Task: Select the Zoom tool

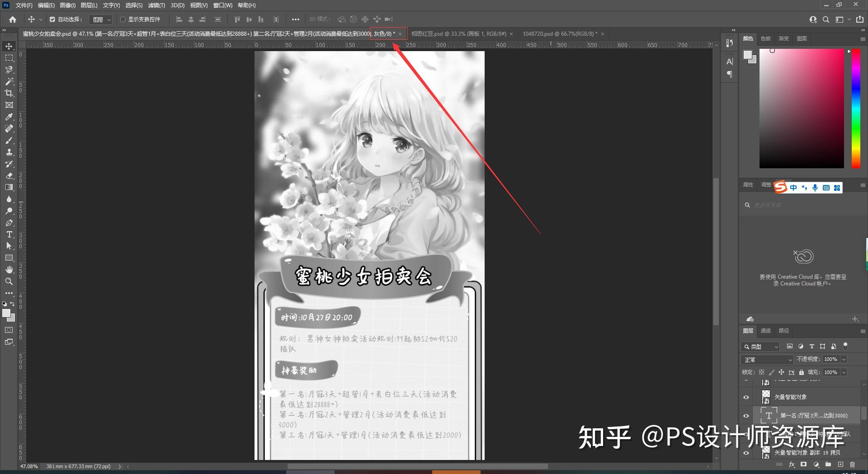Action: 9,281
